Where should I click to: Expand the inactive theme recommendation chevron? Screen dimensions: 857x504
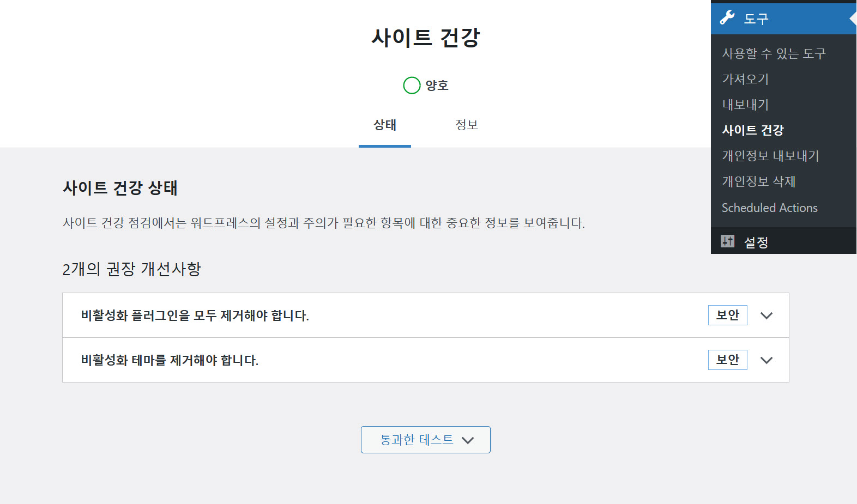click(x=767, y=360)
